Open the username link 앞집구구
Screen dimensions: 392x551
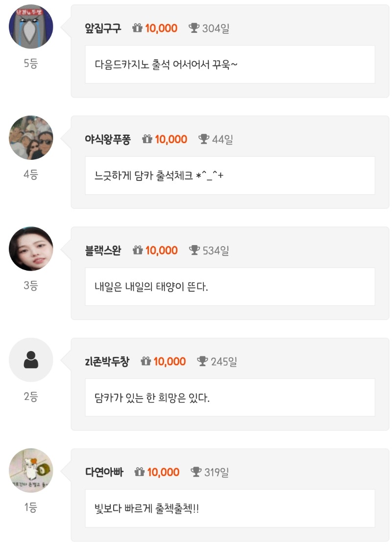point(103,28)
